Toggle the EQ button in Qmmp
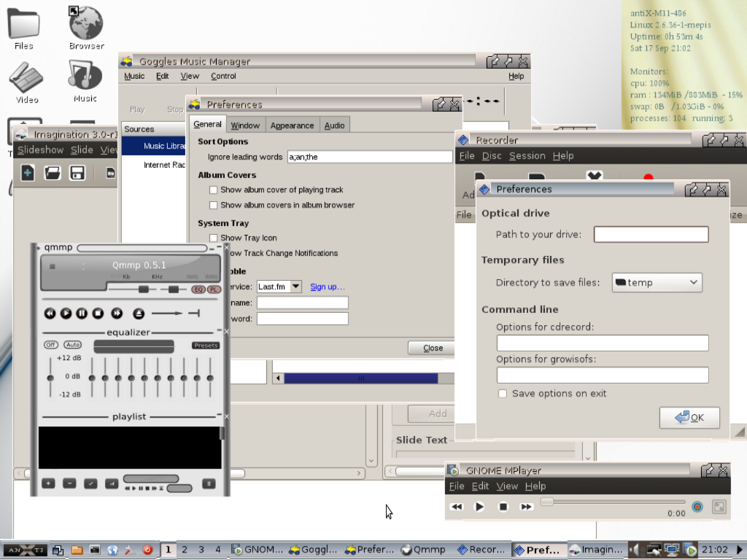Image resolution: width=747 pixels, height=560 pixels. tap(198, 289)
